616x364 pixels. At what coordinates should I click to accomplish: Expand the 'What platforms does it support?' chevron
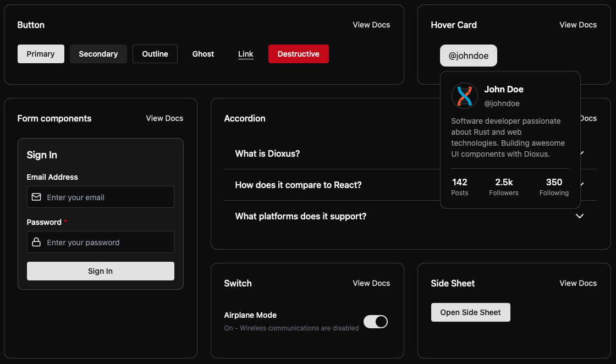(x=580, y=216)
